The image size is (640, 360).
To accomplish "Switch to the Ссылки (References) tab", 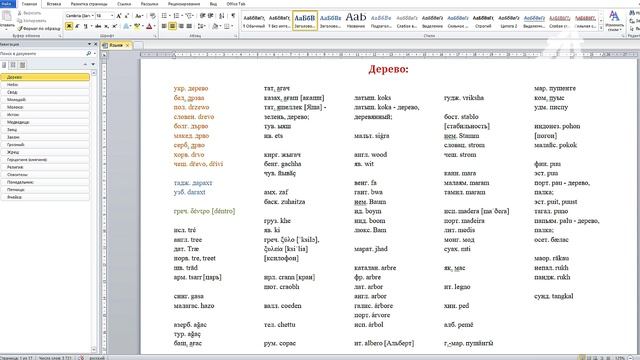I will pos(124,4).
